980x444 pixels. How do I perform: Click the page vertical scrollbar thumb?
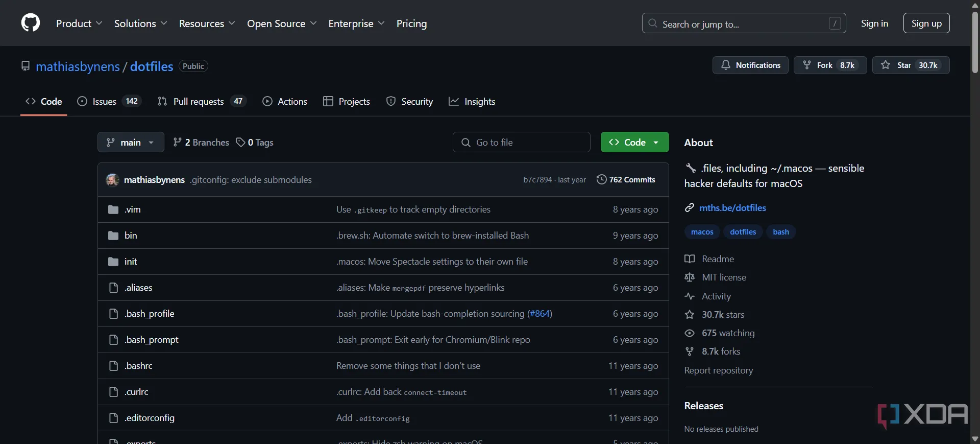(x=975, y=42)
